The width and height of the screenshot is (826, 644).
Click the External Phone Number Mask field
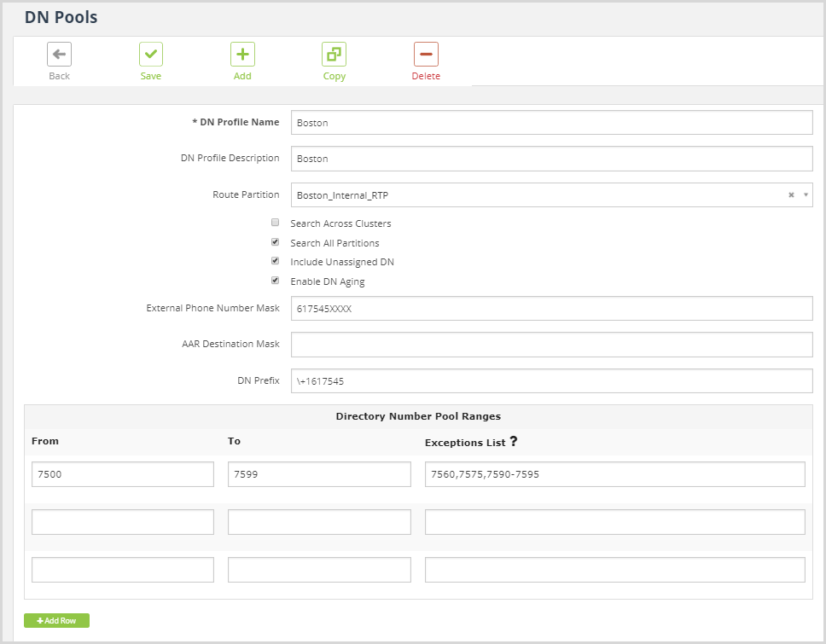point(552,308)
